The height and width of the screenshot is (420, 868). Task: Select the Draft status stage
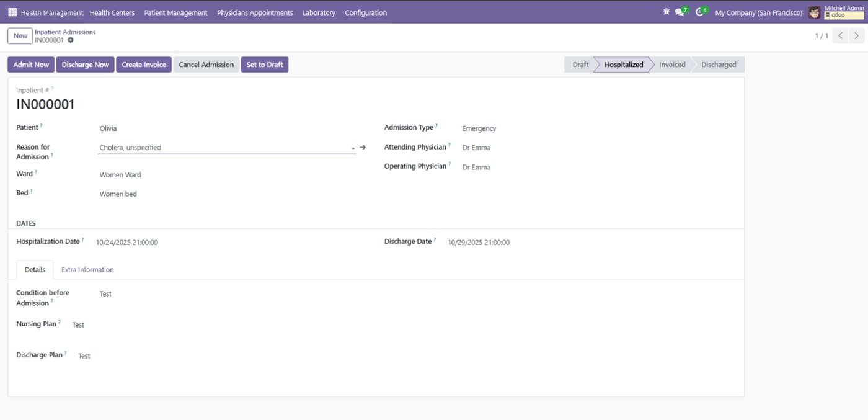tap(580, 65)
